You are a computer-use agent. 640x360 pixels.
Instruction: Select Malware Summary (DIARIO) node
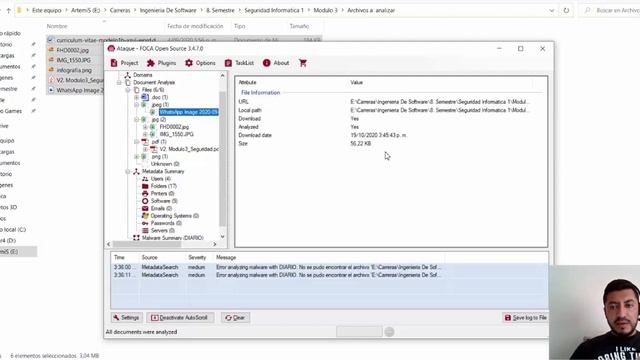[172, 238]
